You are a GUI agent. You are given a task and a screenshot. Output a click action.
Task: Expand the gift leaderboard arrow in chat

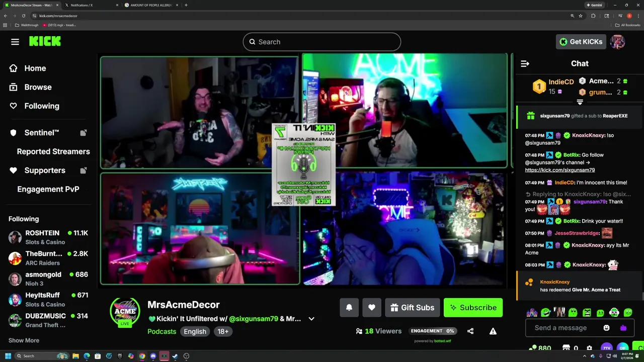(580, 102)
